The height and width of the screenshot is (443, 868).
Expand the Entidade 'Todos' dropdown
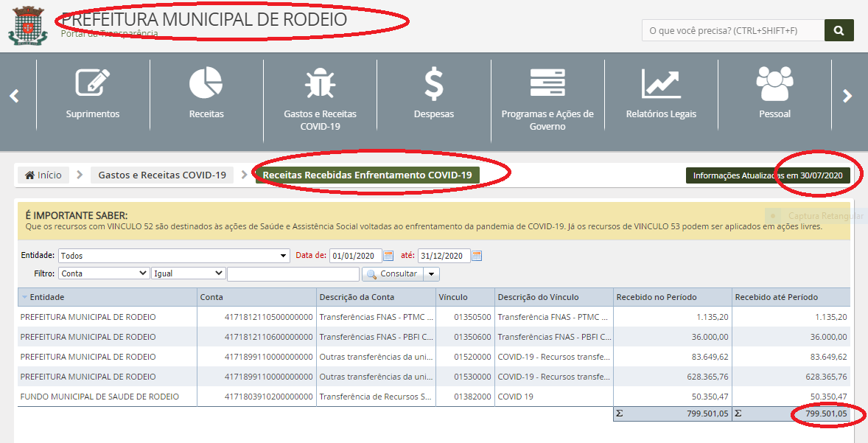(x=284, y=256)
